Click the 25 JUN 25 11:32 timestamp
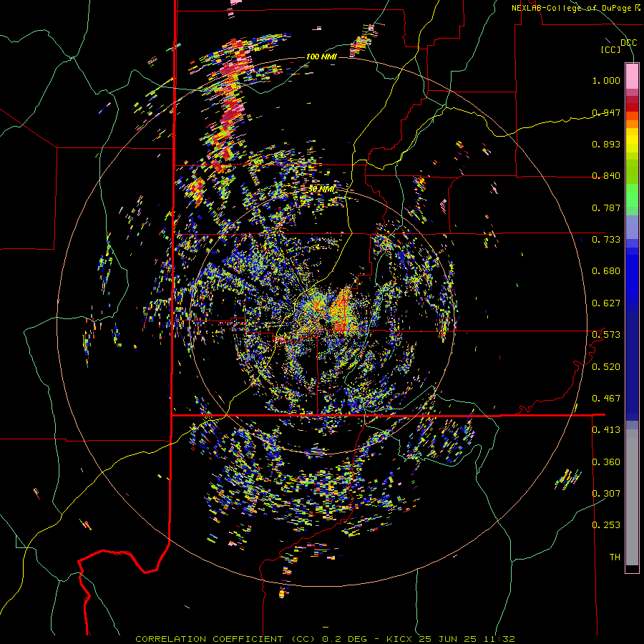Viewport: 644px width, 644px height. (467, 639)
